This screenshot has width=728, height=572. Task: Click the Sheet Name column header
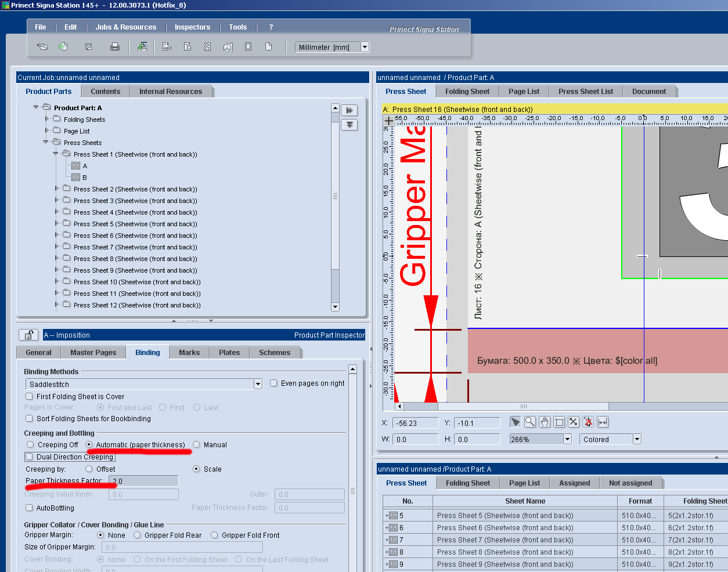[x=525, y=501]
